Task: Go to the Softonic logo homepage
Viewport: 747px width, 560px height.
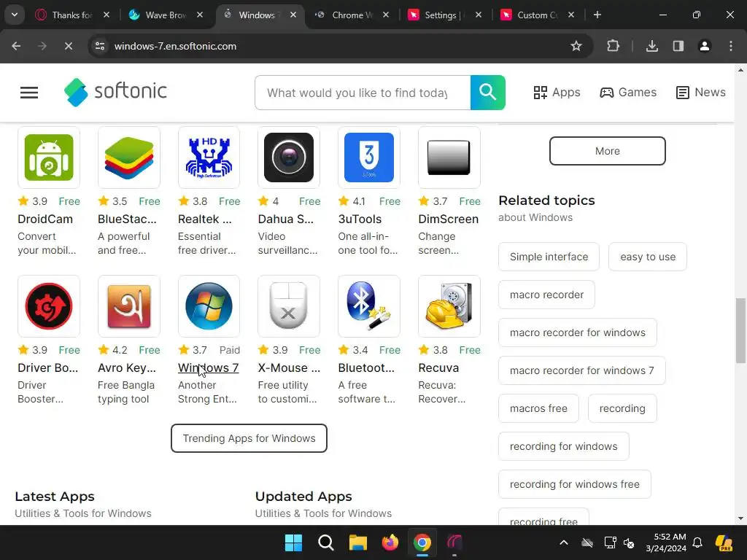Action: pos(115,92)
